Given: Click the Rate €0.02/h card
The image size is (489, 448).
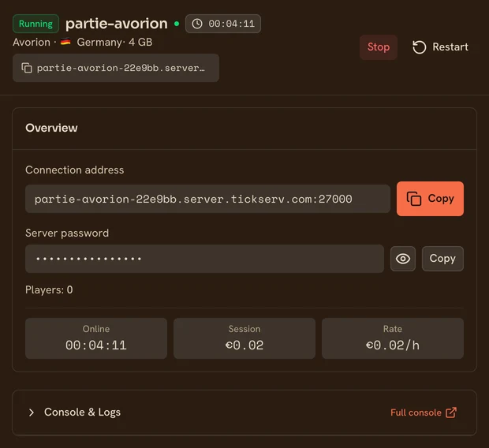Looking at the screenshot, I should tap(393, 338).
